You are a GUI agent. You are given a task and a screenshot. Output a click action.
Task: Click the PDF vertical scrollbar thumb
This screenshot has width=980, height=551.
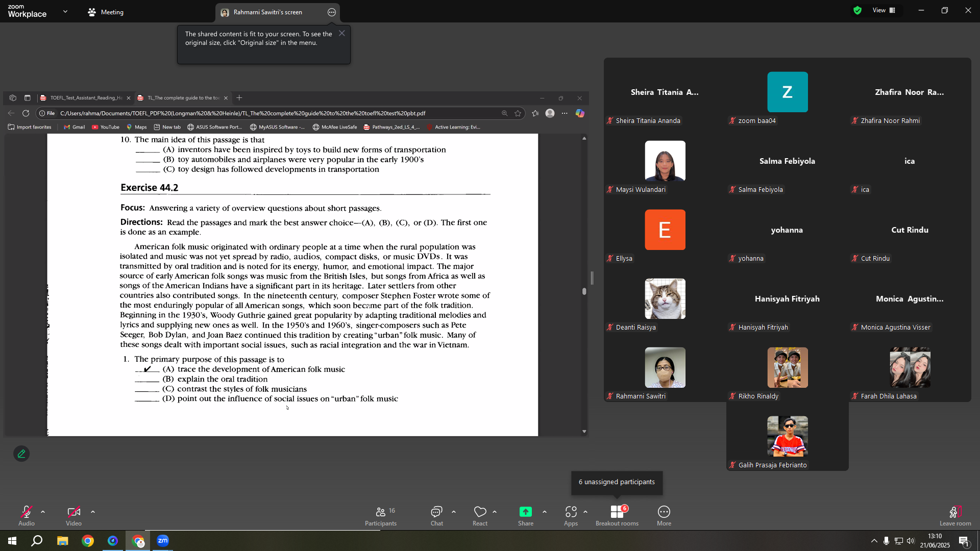point(584,291)
